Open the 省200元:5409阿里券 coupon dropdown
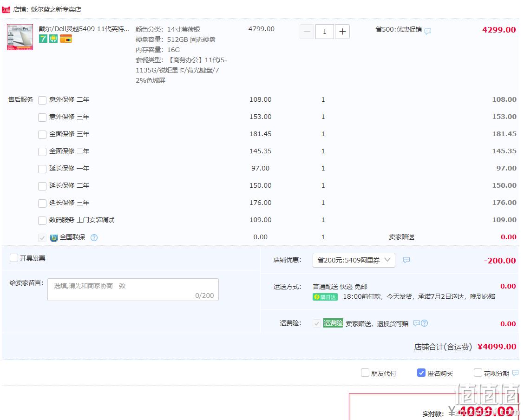Viewport: 524px width, 420px height. (354, 260)
